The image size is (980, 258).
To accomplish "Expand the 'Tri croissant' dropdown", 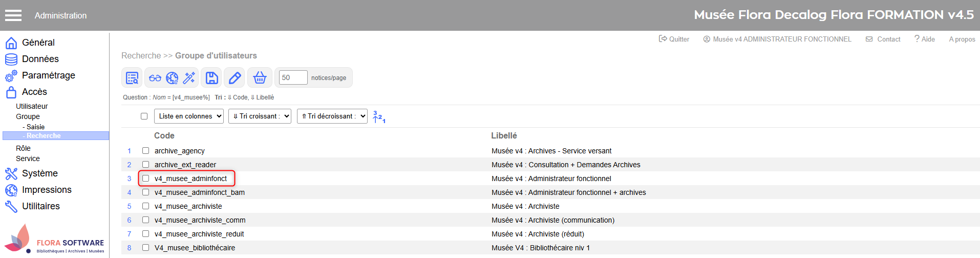I will [260, 116].
